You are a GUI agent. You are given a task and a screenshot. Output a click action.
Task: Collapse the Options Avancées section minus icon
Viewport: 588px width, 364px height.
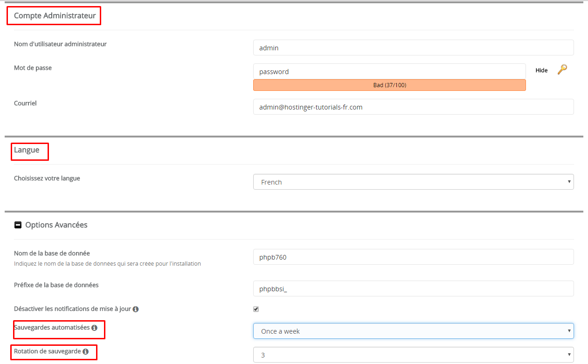(x=18, y=225)
